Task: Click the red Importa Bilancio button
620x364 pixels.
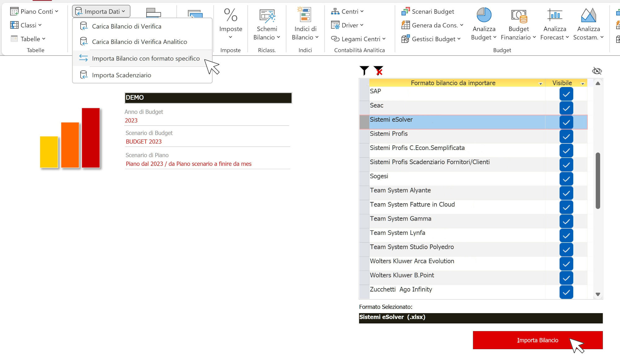Action: pyautogui.click(x=538, y=340)
